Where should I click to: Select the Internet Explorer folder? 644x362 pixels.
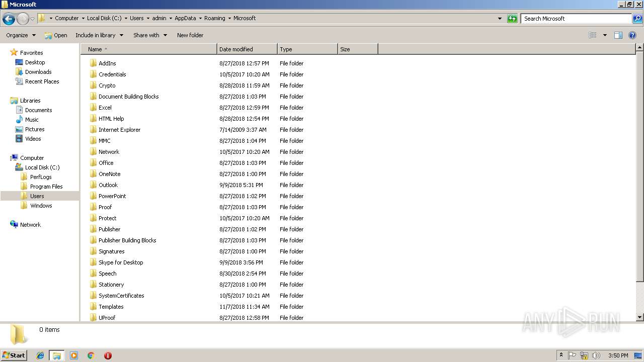[119, 130]
